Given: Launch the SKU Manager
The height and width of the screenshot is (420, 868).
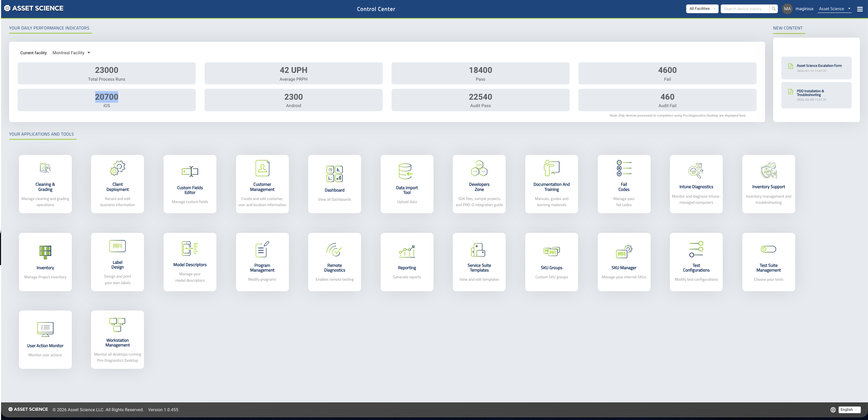Looking at the screenshot, I should (624, 262).
